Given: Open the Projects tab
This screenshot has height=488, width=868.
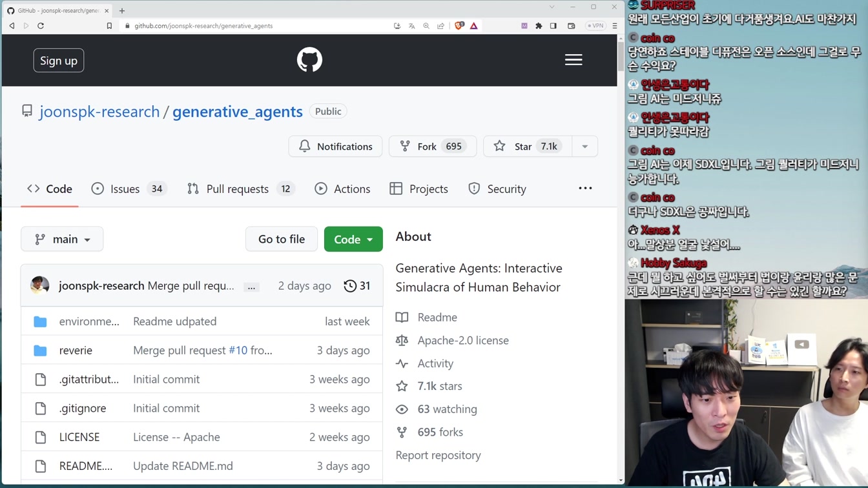Looking at the screenshot, I should [x=419, y=189].
